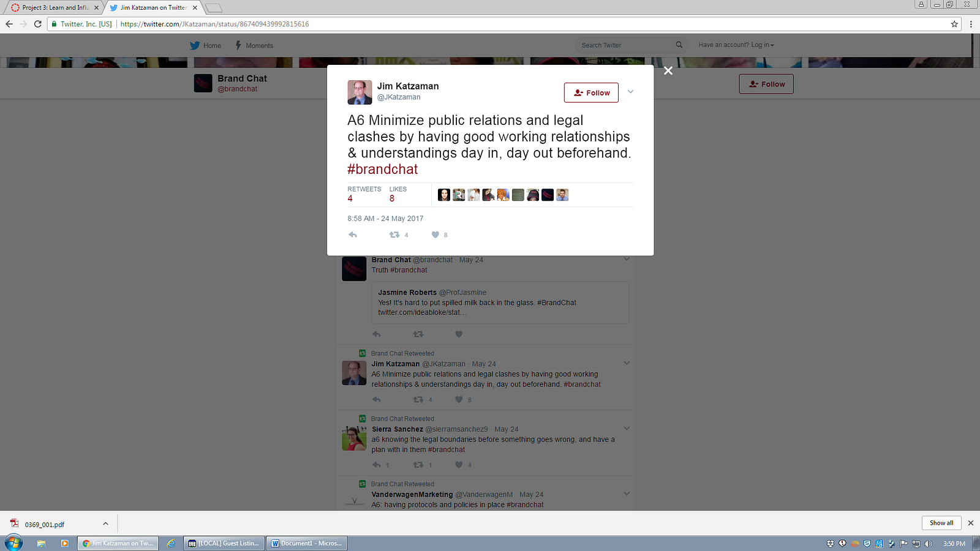Image resolution: width=980 pixels, height=551 pixels.
Task: Open Windows Explorer from the taskbar
Action: coord(41,543)
